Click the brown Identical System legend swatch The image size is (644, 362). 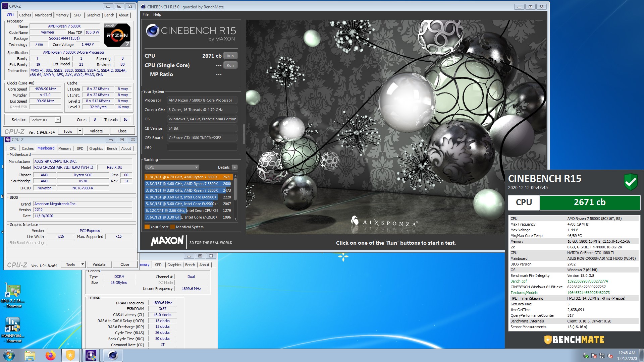172,227
